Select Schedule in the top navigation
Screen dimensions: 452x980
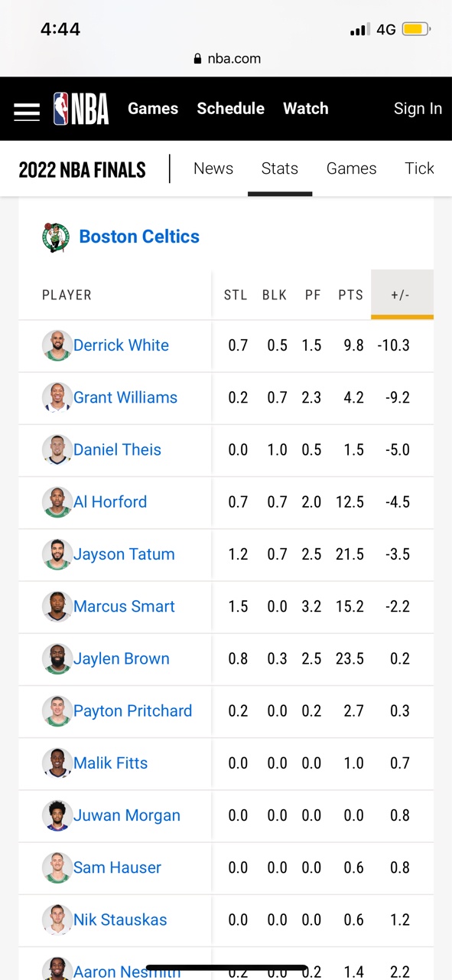[x=231, y=109]
